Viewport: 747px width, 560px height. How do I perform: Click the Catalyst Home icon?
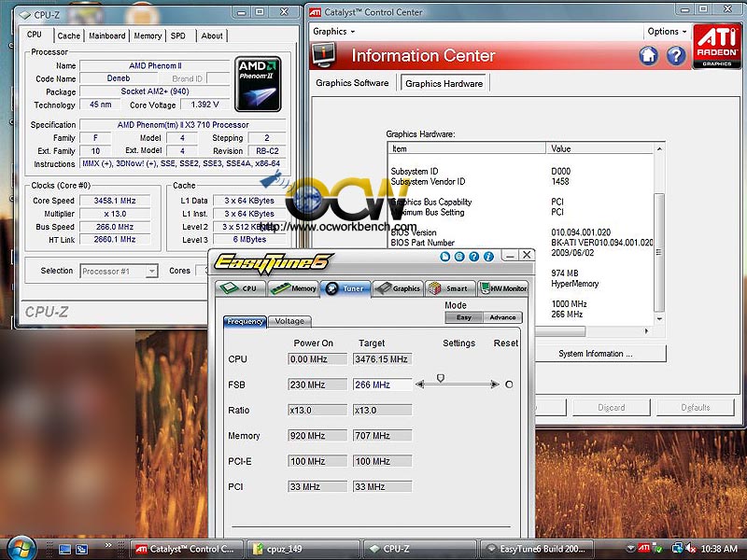point(648,56)
